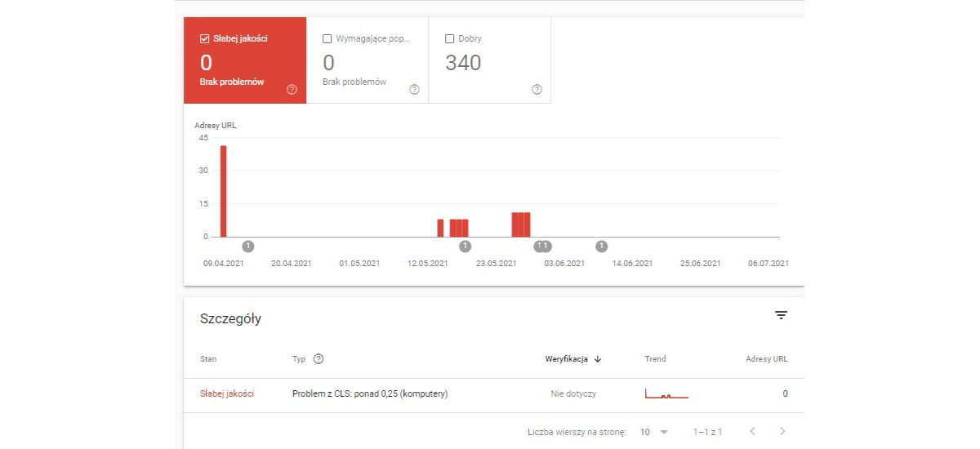Select Problem z CLS issue row
The image size is (980, 449).
point(494,394)
